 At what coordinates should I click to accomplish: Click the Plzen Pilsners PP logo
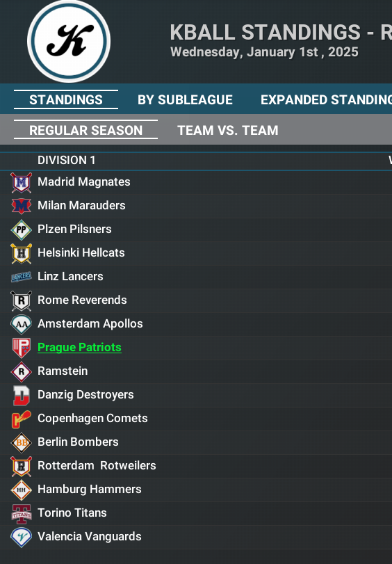click(22, 229)
